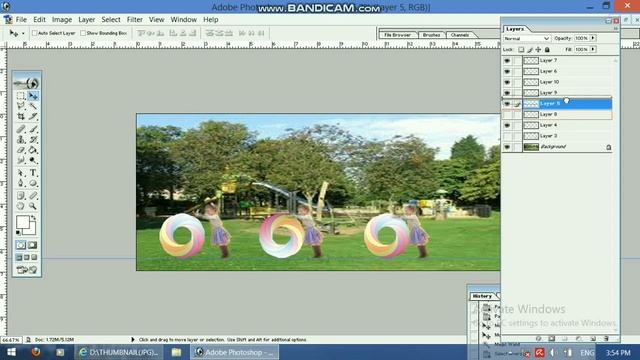Select the Ellipse shape tool
The height and width of the screenshot is (360, 640).
33,183
